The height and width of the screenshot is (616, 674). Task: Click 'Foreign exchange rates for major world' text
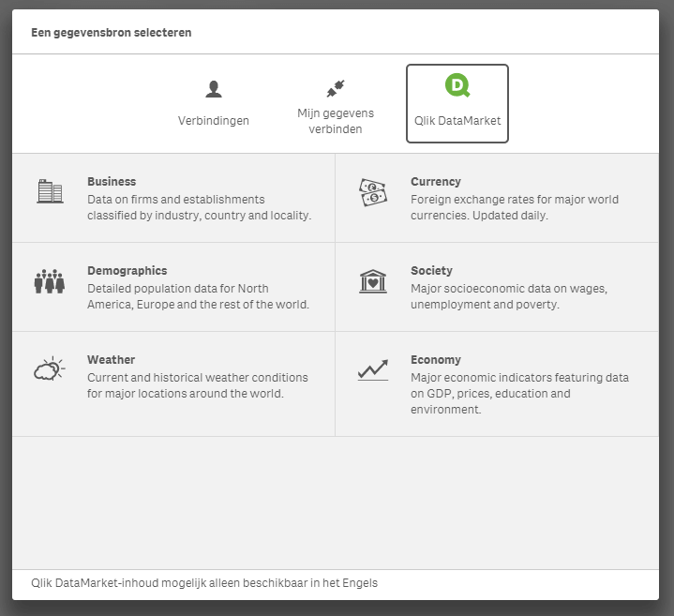coord(515,200)
